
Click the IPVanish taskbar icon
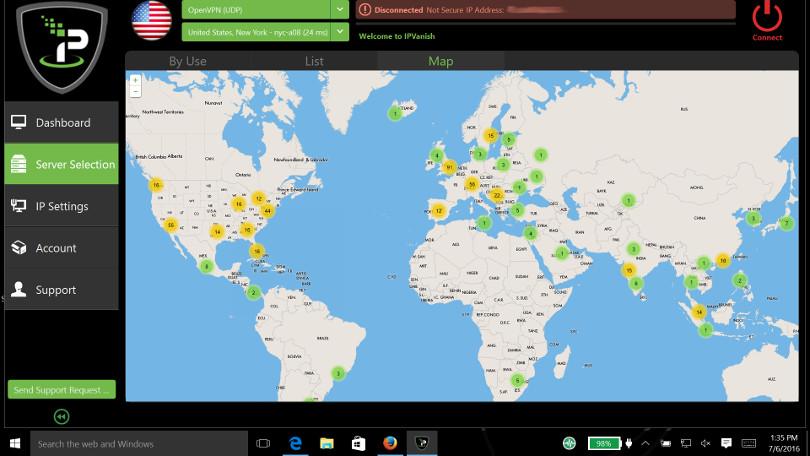422,443
